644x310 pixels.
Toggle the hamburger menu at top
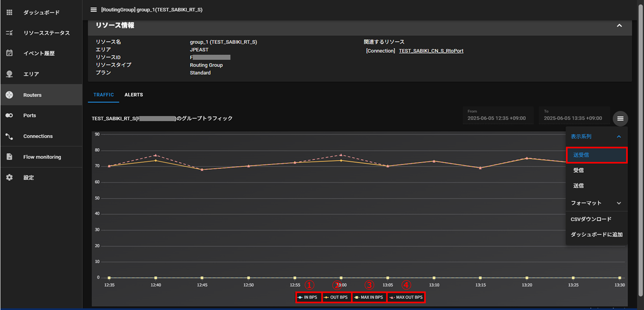point(93,10)
